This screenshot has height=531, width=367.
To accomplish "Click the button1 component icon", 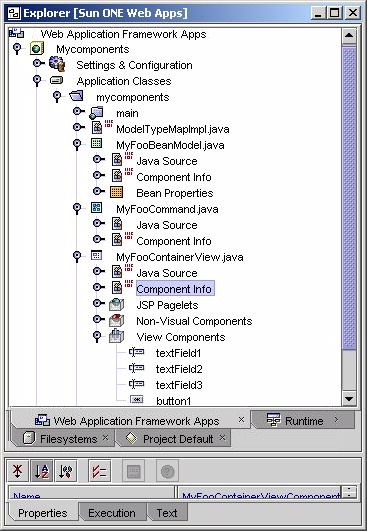I will [137, 400].
